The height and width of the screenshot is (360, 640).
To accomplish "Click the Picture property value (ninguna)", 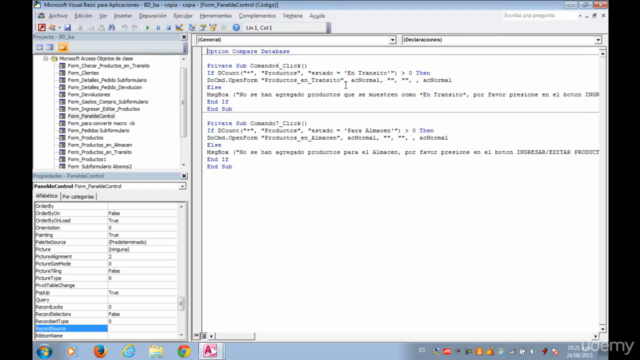I will coord(142,249).
